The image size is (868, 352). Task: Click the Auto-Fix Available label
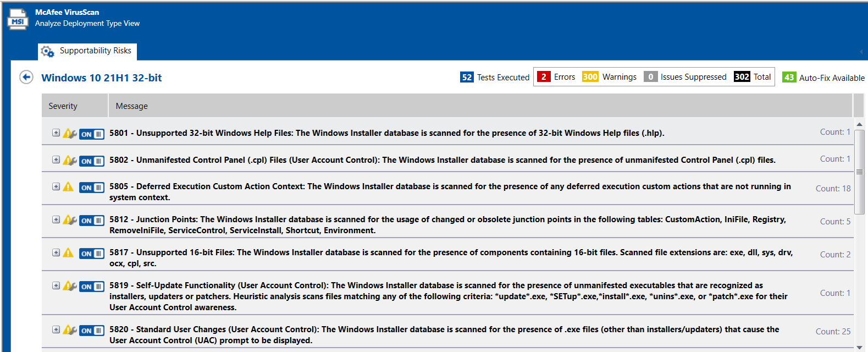point(832,78)
